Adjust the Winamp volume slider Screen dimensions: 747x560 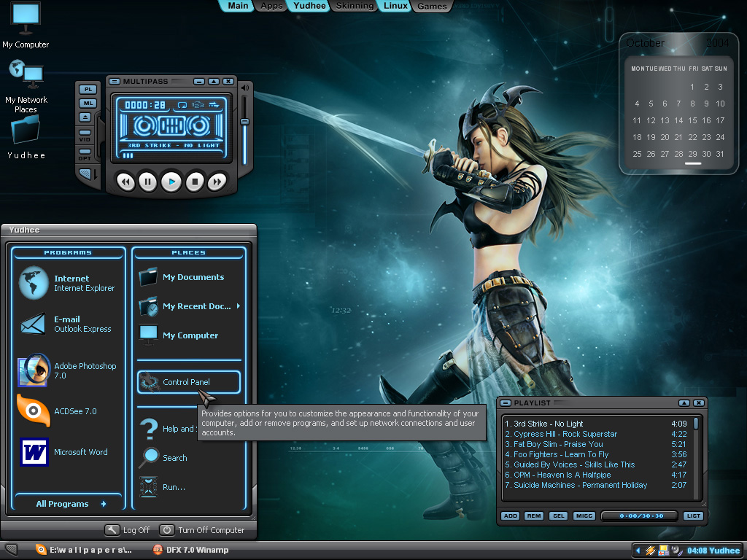(245, 121)
